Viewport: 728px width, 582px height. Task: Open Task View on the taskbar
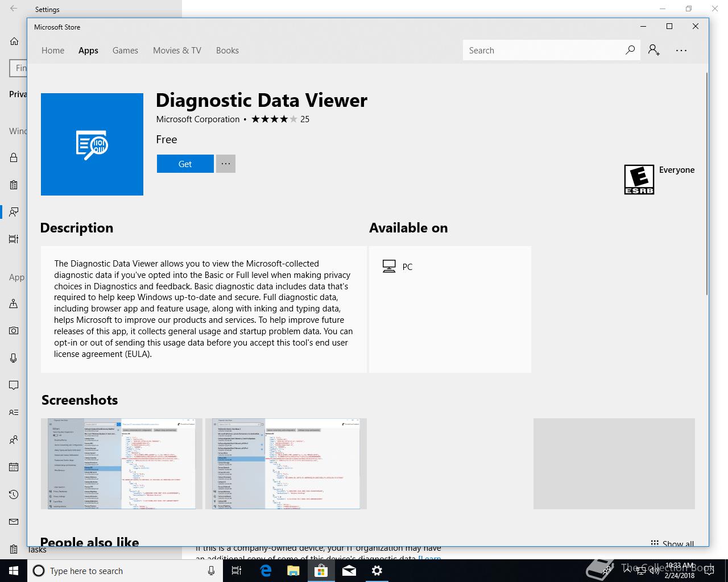click(x=237, y=571)
